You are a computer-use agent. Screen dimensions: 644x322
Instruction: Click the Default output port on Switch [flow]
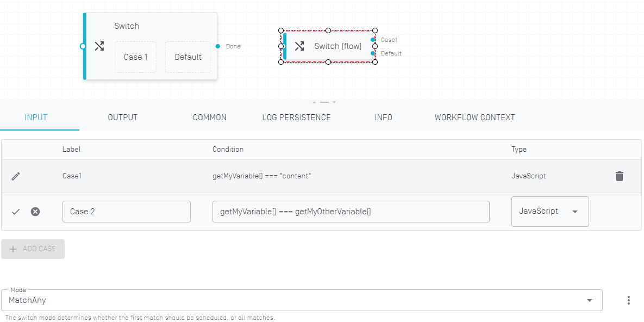pyautogui.click(x=373, y=53)
